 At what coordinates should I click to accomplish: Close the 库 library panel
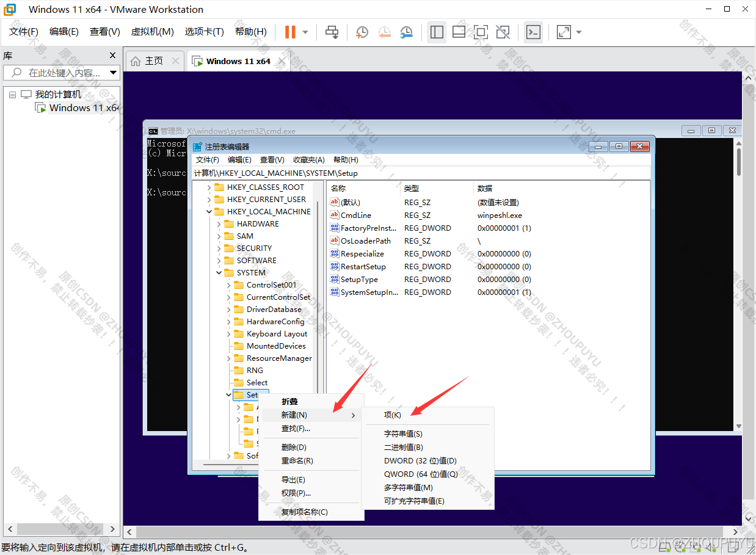click(113, 55)
